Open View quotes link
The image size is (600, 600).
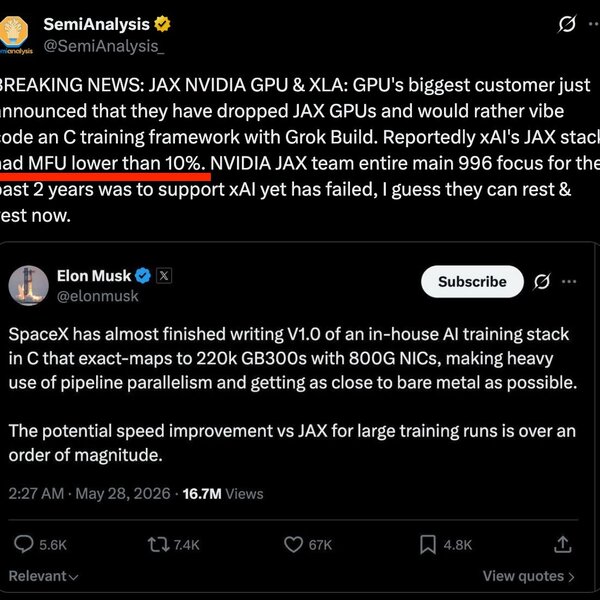coord(528,576)
